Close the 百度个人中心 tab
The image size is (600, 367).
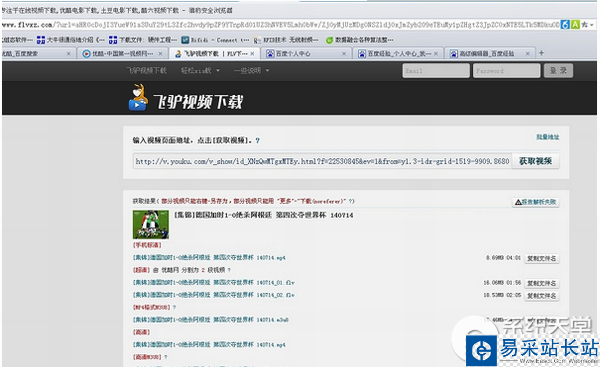(344, 54)
